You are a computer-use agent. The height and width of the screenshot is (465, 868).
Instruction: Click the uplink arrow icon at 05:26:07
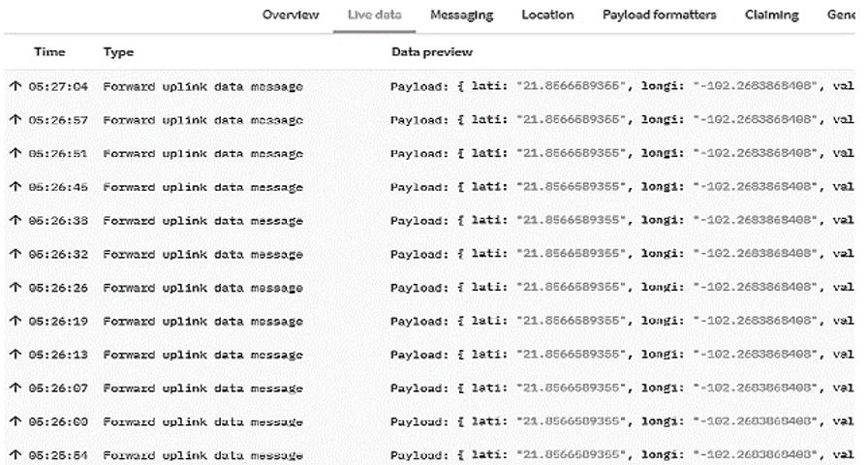pos(15,387)
